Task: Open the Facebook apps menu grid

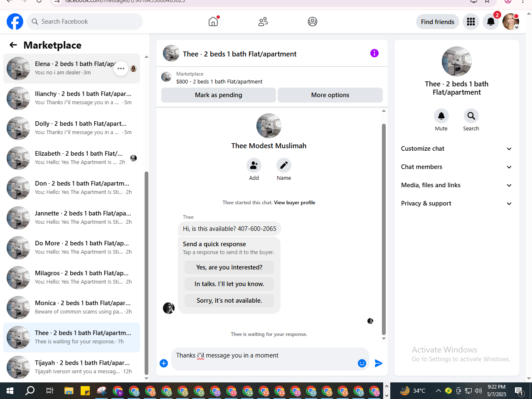Action: [x=471, y=22]
